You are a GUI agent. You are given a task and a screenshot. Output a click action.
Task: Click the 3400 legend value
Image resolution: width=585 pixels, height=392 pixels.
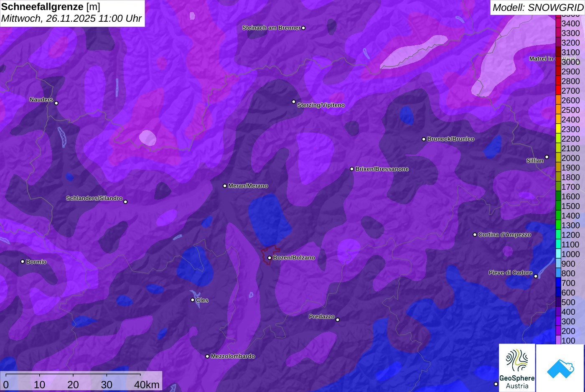pos(570,23)
